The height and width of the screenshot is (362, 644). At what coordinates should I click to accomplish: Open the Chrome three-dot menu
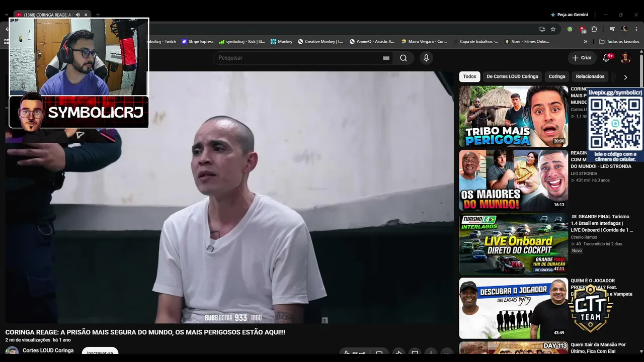pyautogui.click(x=636, y=29)
